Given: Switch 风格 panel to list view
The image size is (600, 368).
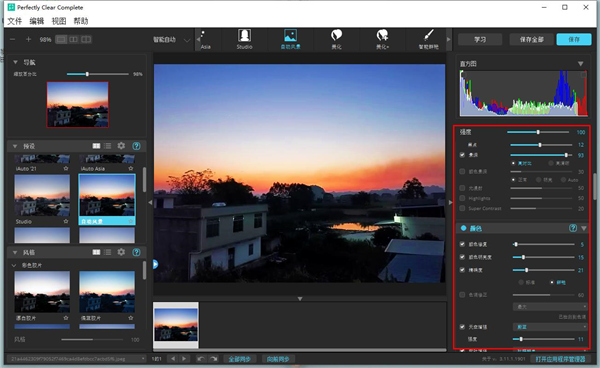Looking at the screenshot, I should [x=108, y=252].
